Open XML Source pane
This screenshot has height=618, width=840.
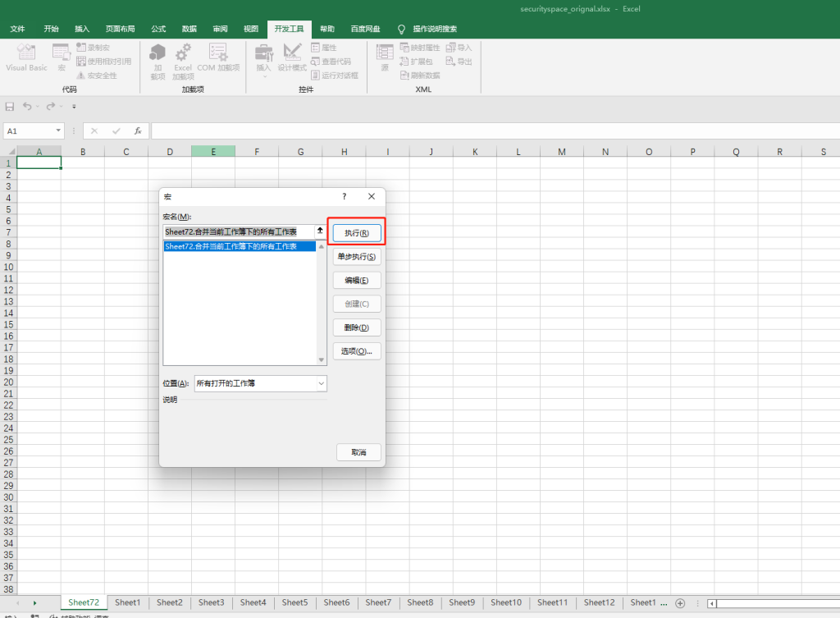pyautogui.click(x=385, y=57)
